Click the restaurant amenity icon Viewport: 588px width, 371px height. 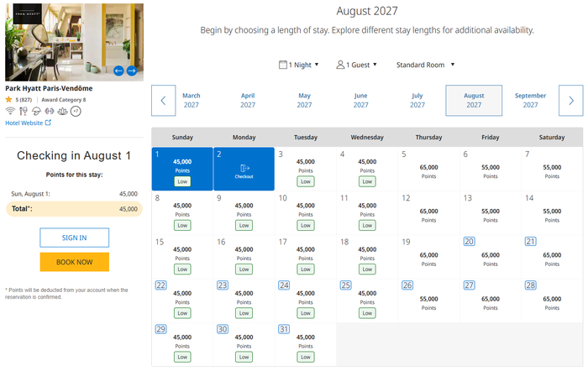pos(24,111)
